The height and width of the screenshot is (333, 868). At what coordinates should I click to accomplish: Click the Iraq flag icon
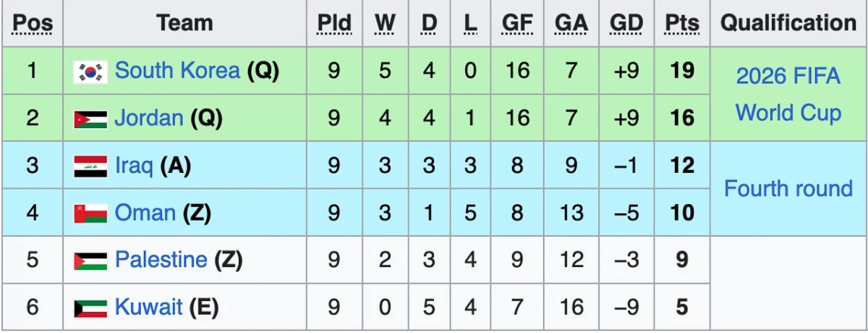tap(90, 166)
